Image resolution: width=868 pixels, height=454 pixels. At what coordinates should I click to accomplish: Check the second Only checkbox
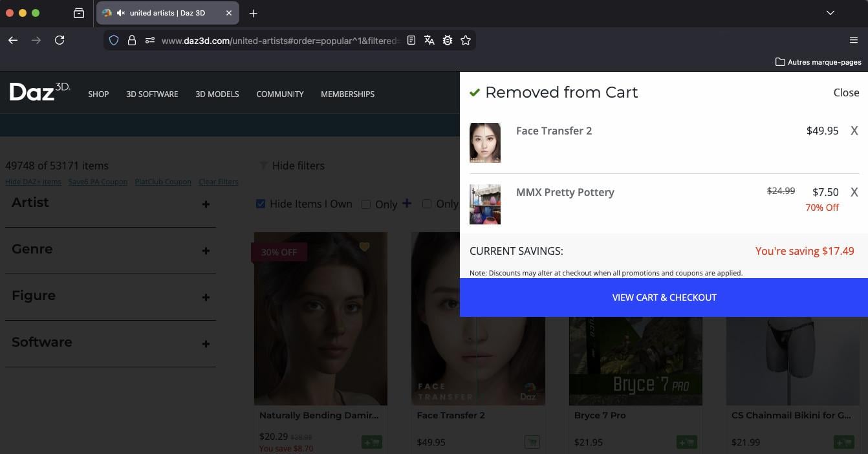[427, 204]
